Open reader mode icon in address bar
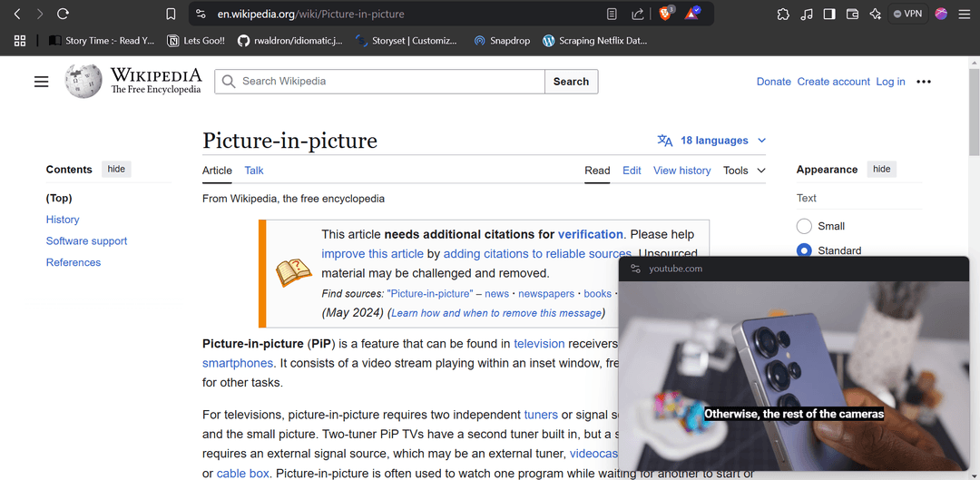 click(x=612, y=14)
